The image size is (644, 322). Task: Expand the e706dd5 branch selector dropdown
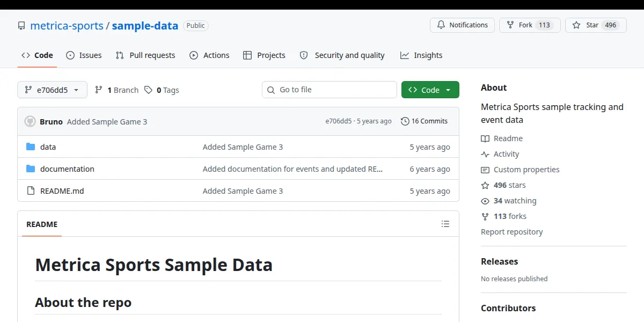coord(52,90)
